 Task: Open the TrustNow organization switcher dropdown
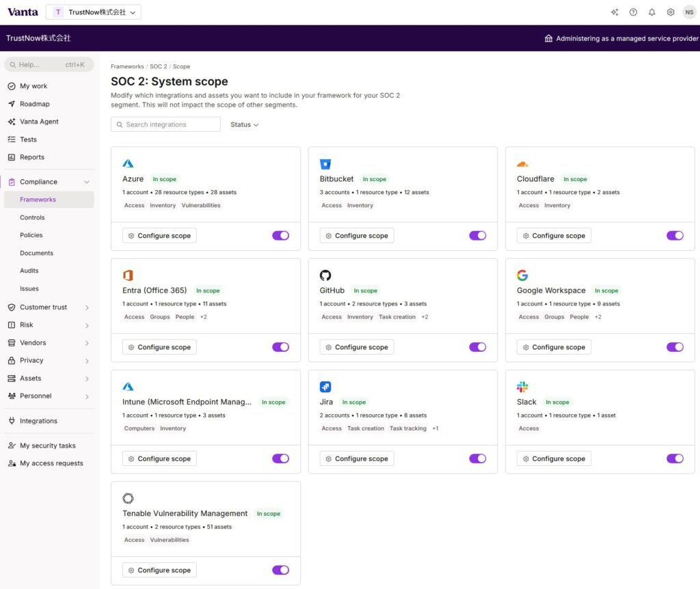tap(94, 12)
